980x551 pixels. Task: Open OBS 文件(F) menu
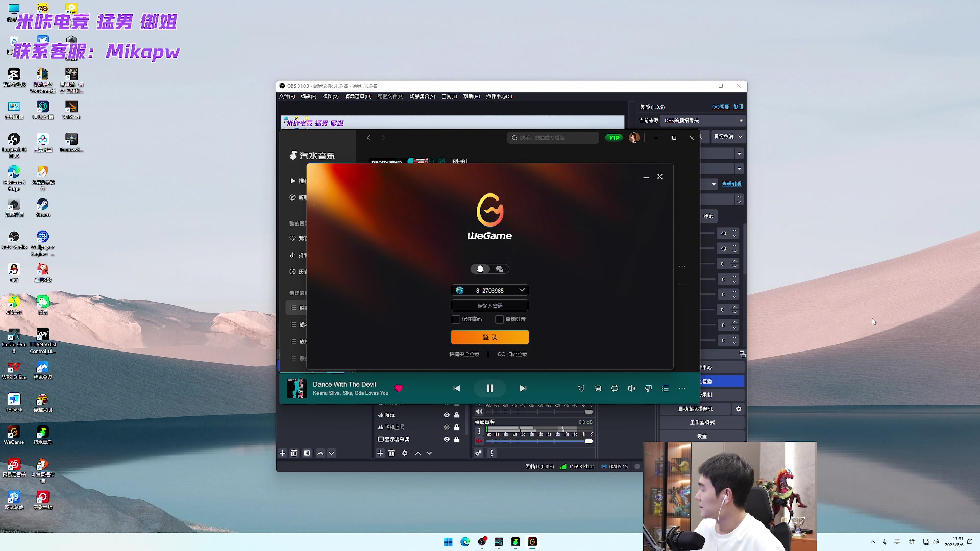click(x=287, y=96)
